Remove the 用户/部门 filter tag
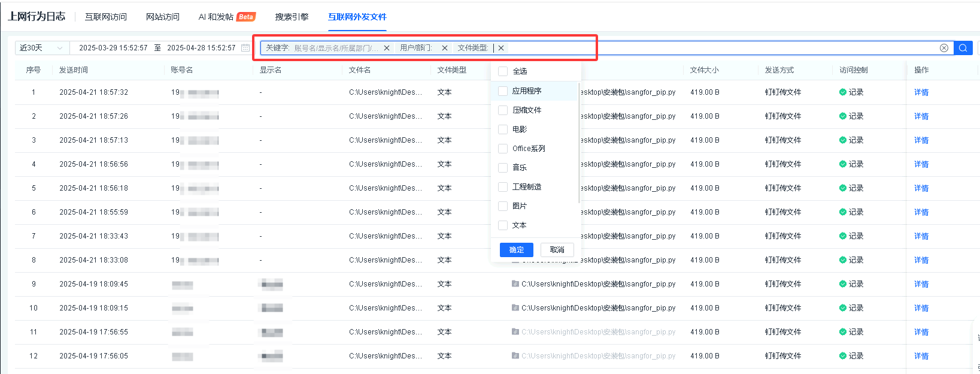Viewport: 980px width, 374px height. coord(444,48)
